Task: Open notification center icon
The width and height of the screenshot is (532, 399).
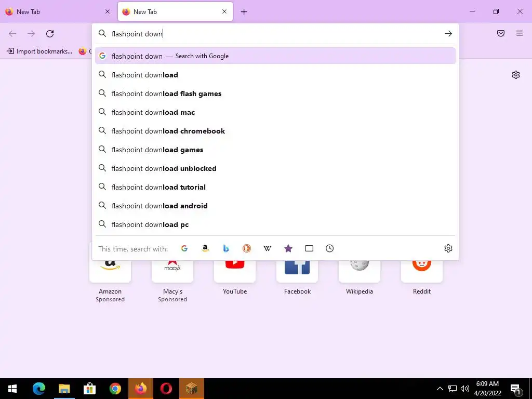Action: pyautogui.click(x=516, y=389)
